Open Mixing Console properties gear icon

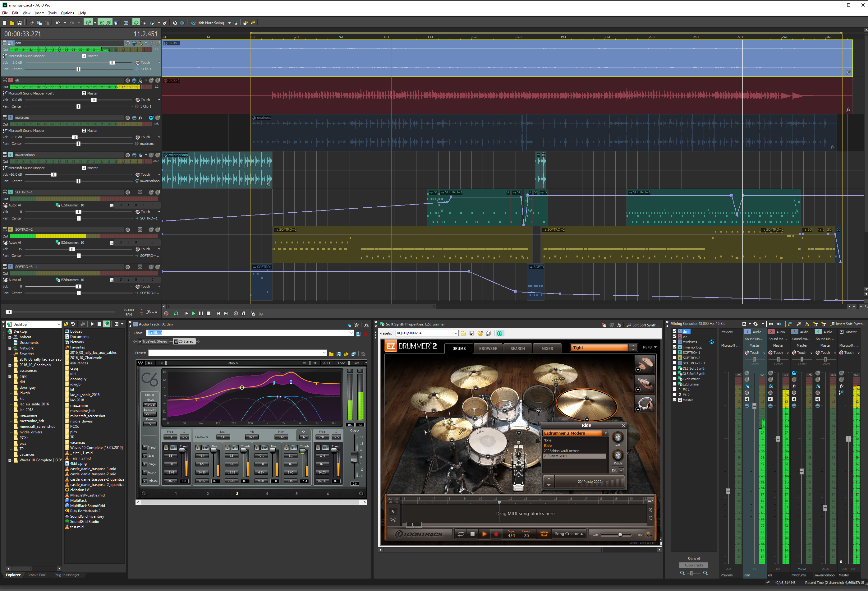(x=755, y=324)
